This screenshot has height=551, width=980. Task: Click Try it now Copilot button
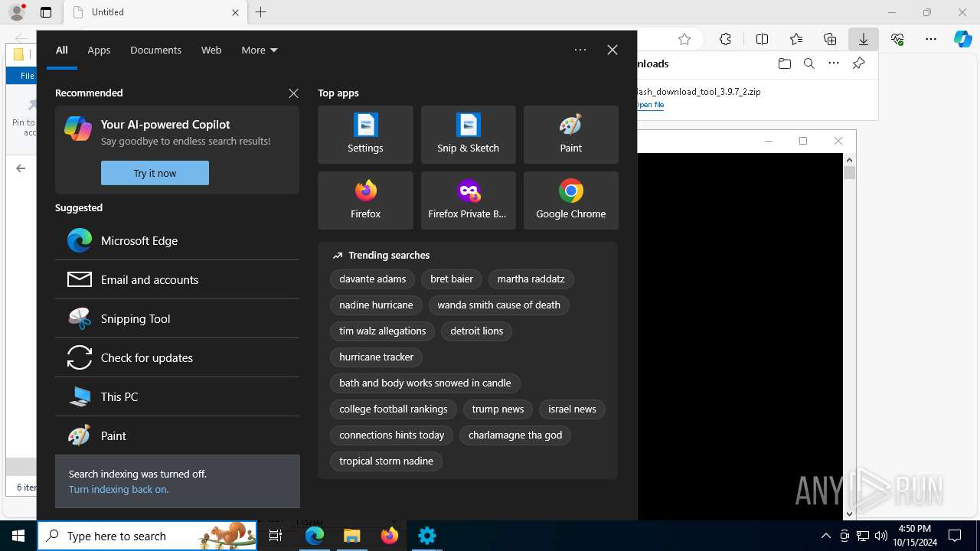click(155, 173)
